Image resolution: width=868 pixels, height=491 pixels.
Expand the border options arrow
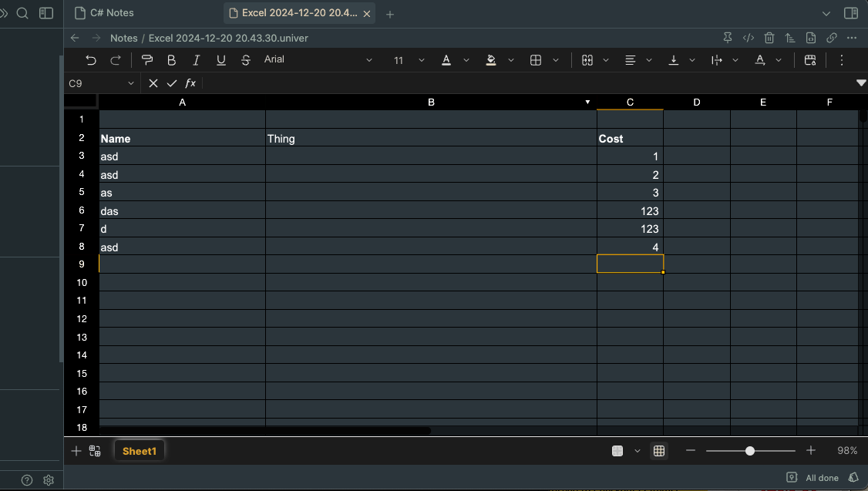click(556, 60)
